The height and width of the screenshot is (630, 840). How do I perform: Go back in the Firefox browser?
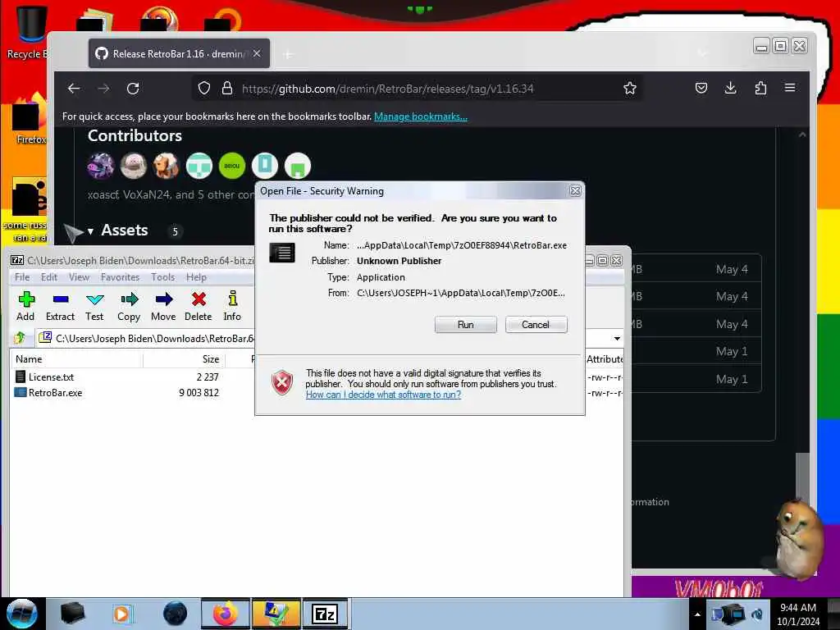74,89
